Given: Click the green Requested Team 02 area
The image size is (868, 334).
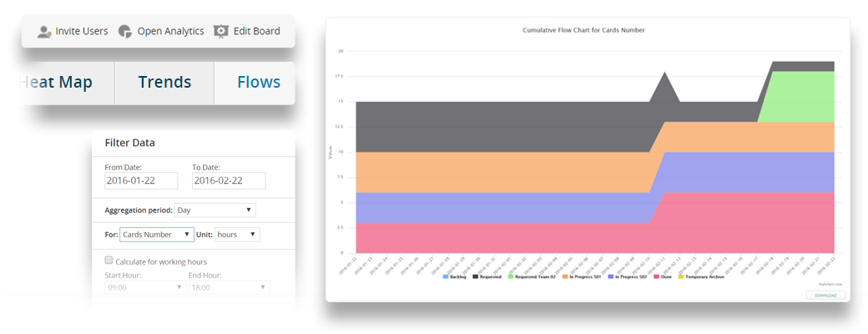Looking at the screenshot, I should [803, 97].
